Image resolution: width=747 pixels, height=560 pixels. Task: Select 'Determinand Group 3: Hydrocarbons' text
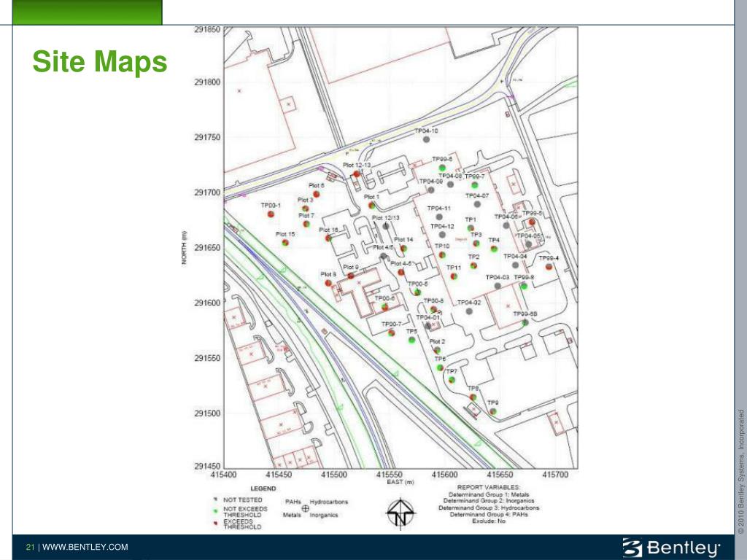point(488,507)
